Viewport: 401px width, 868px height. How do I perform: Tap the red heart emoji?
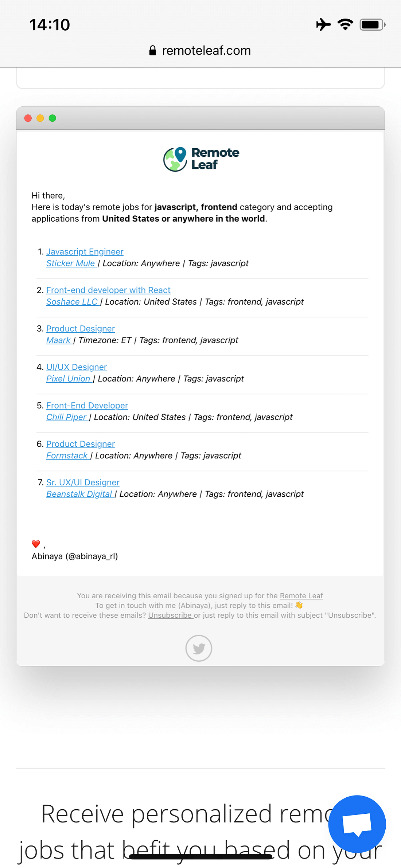coord(36,544)
